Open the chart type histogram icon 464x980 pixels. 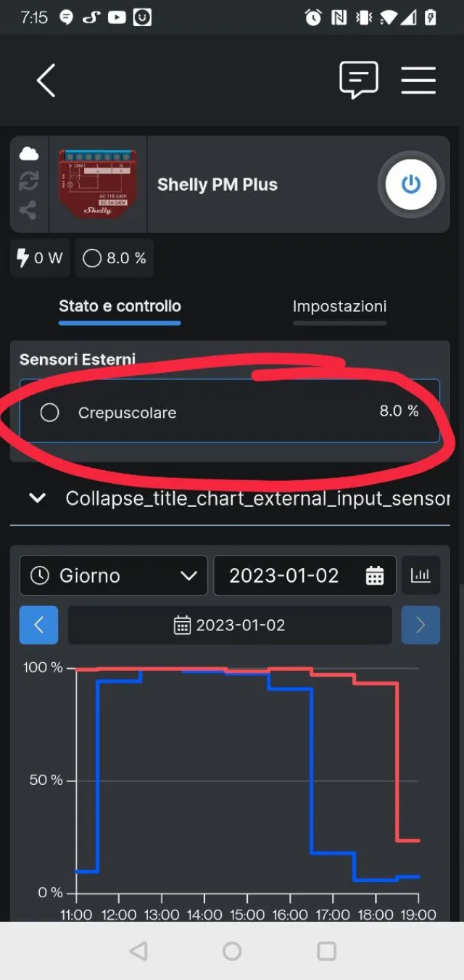click(421, 575)
